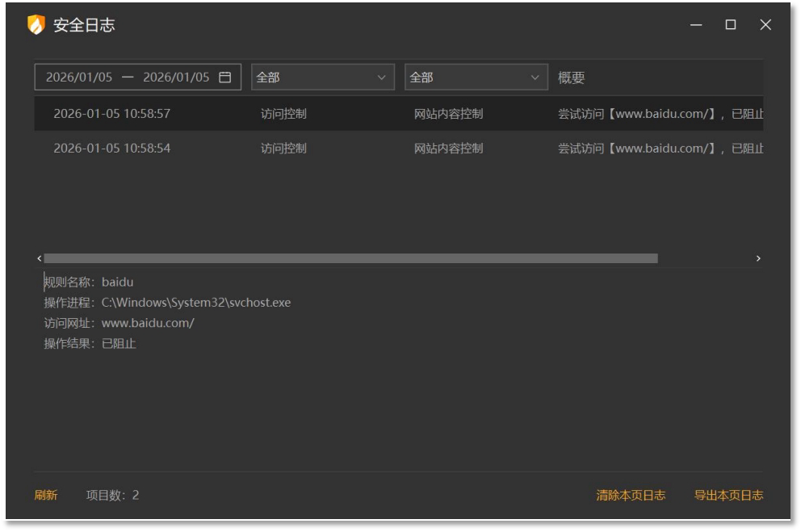Viewport: 801px width, 532px height.
Task: Click the start date 2026/01/05 field
Action: 79,77
